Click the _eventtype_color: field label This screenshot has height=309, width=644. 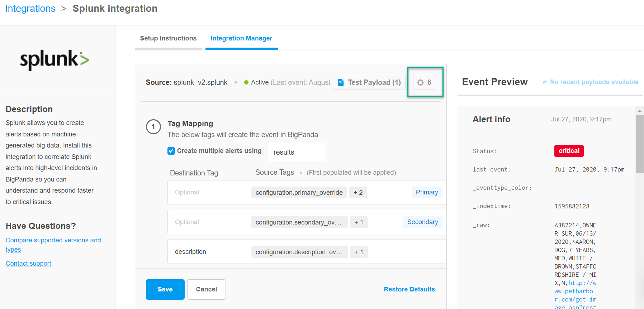pyautogui.click(x=502, y=188)
